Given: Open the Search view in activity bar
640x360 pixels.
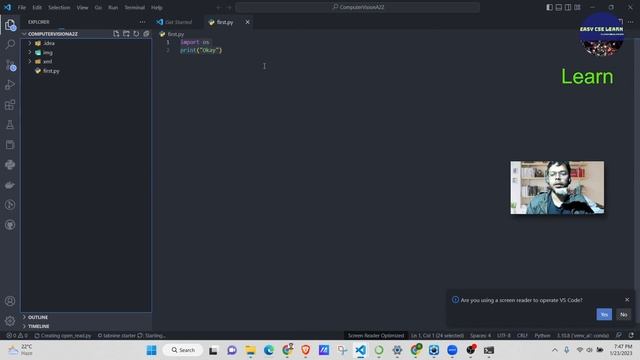Looking at the screenshot, I should 10,44.
